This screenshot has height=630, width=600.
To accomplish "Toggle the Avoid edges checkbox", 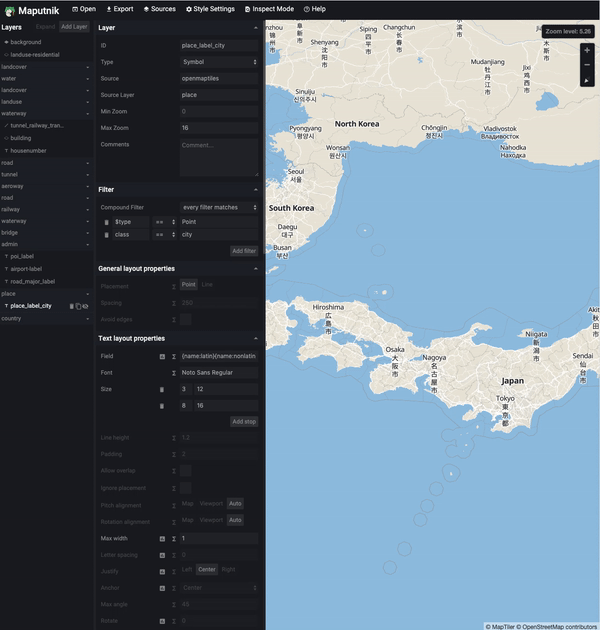I will point(186,319).
